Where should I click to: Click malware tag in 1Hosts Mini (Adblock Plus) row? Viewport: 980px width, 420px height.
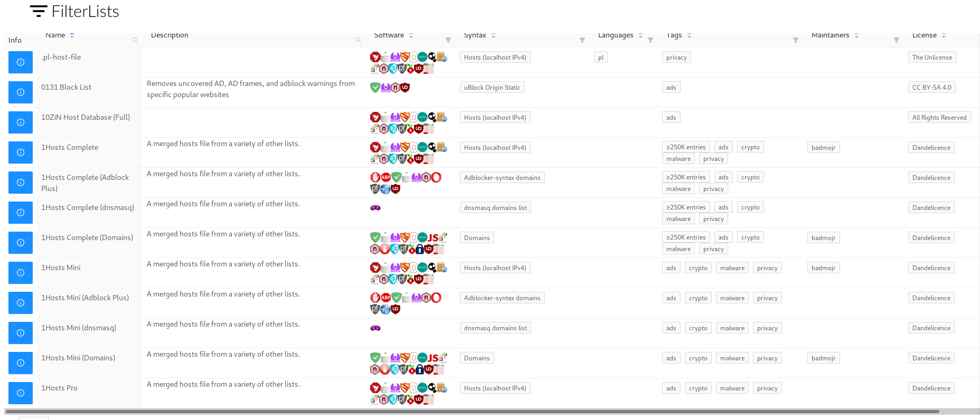pyautogui.click(x=732, y=298)
